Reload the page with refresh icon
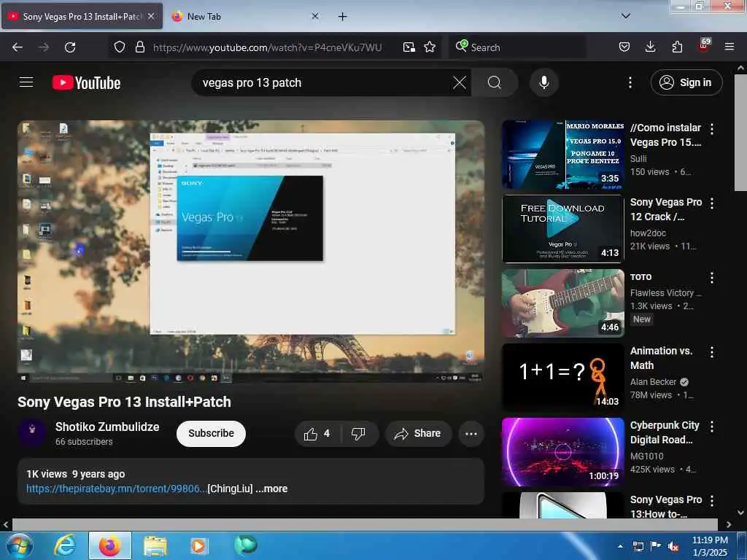The height and width of the screenshot is (560, 747). (x=70, y=47)
